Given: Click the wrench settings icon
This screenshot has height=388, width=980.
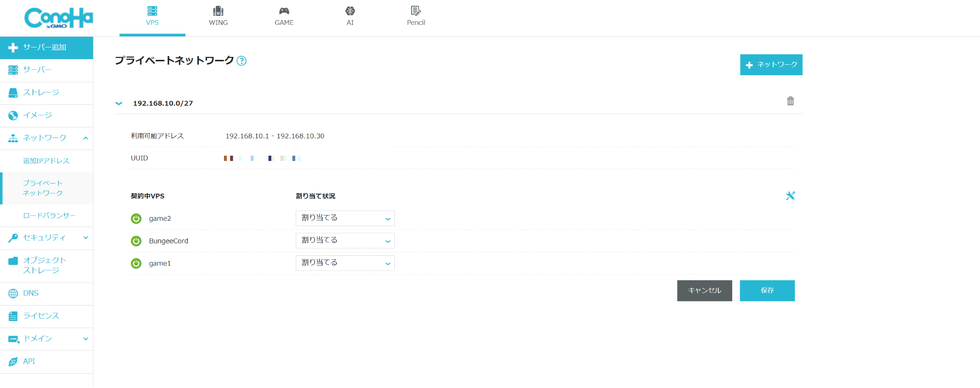Looking at the screenshot, I should tap(790, 196).
